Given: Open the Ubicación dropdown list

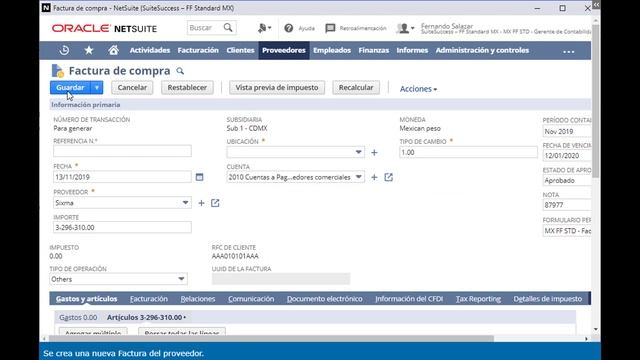Looking at the screenshot, I should click(358, 152).
